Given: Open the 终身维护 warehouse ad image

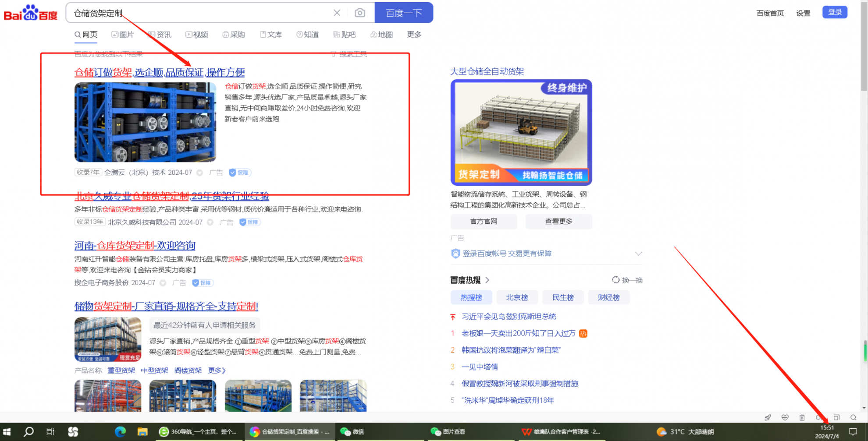Looking at the screenshot, I should (x=521, y=132).
